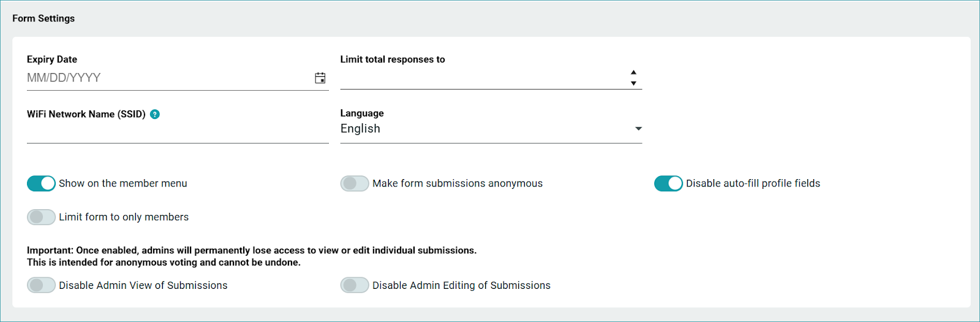Image resolution: width=980 pixels, height=322 pixels.
Task: Expand the Language dropdown arrow
Action: [x=638, y=129]
